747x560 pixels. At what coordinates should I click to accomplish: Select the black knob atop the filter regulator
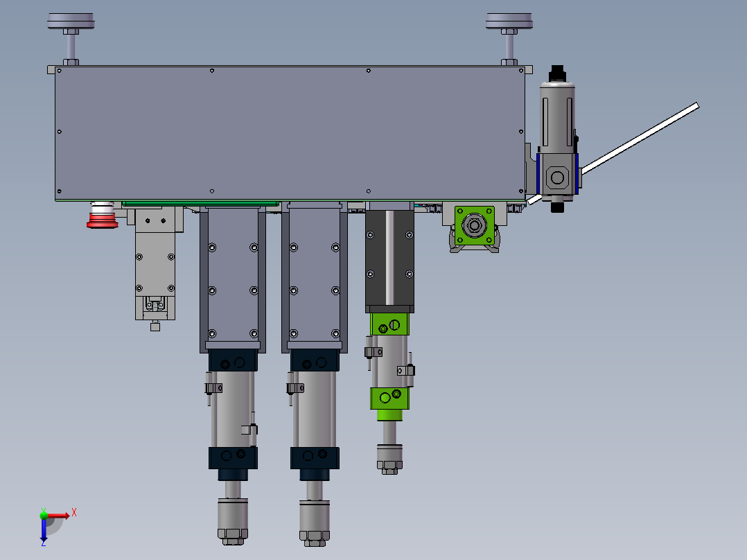click(x=557, y=73)
